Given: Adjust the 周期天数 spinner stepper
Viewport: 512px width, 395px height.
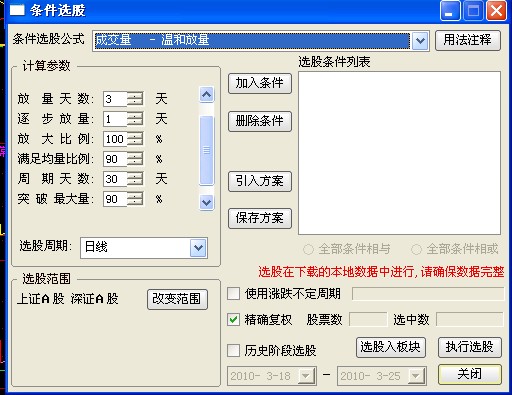Looking at the screenshot, I should [135, 179].
